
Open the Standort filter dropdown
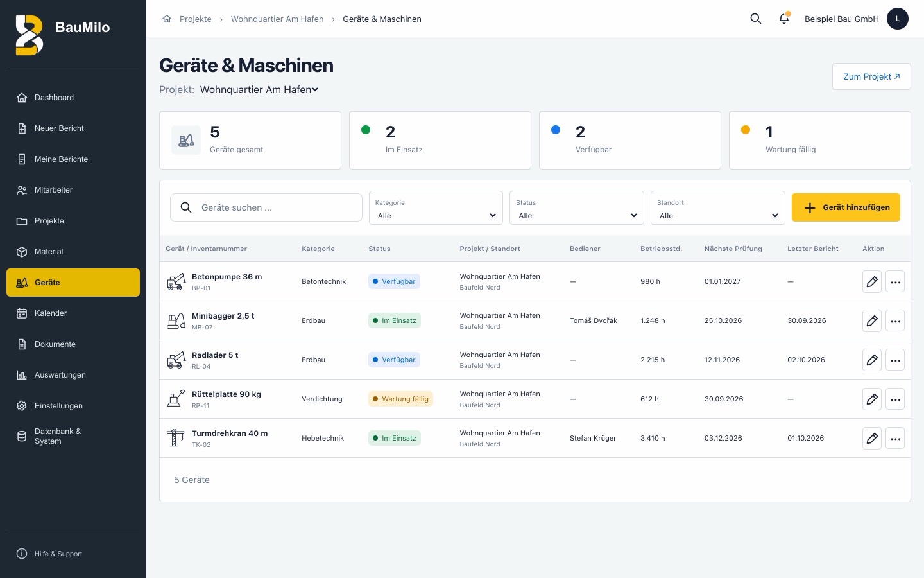(717, 208)
